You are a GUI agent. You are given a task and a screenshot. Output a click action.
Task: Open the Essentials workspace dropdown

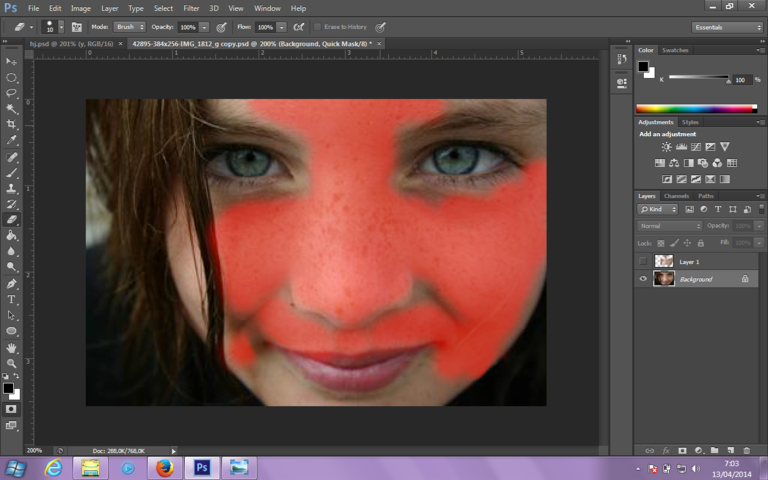click(727, 27)
